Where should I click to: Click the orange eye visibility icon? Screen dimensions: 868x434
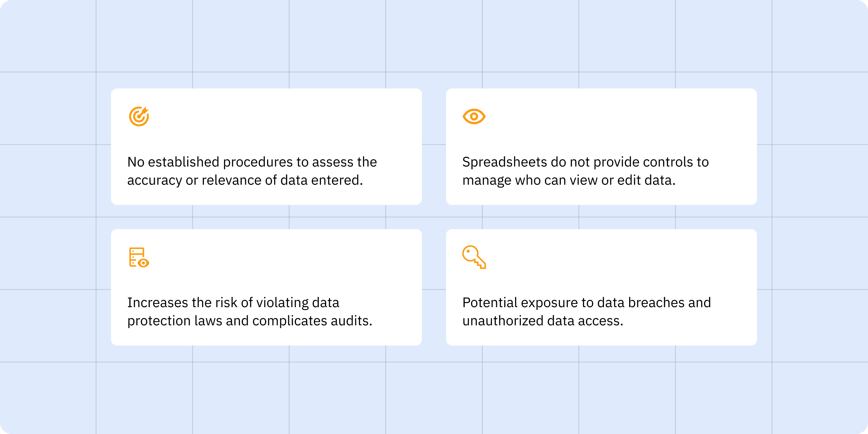(474, 116)
